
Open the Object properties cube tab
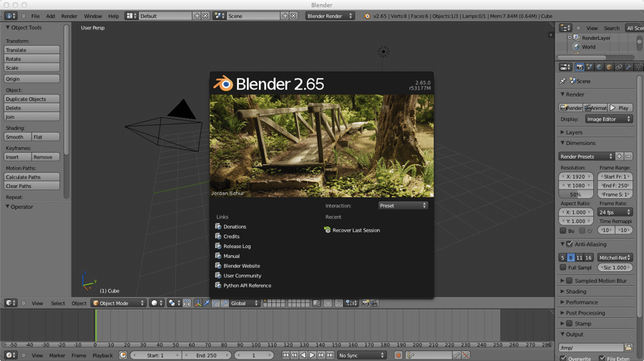pyautogui.click(x=610, y=67)
